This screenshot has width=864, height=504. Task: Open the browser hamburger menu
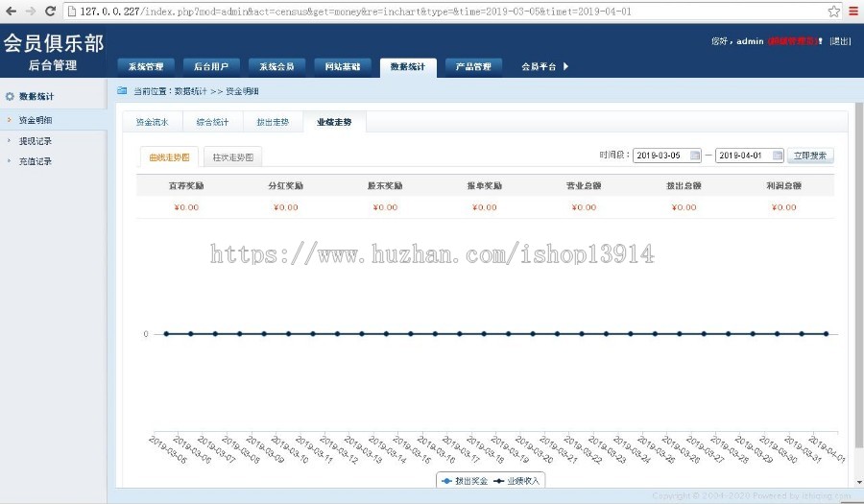click(853, 11)
